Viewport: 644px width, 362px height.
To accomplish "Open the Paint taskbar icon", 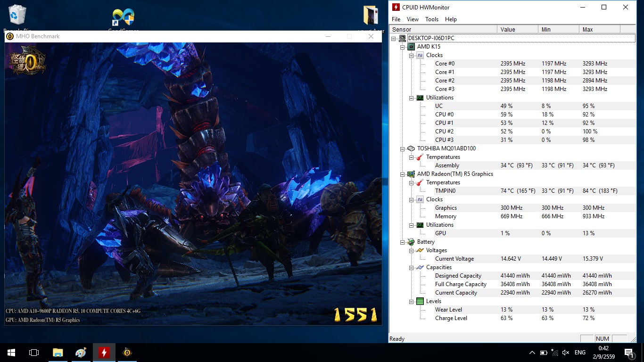I will tap(81, 352).
